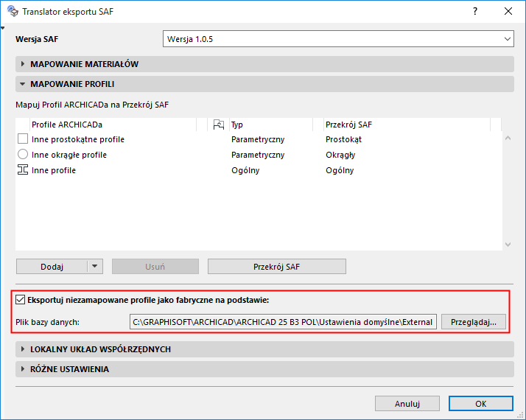Viewport: 526px width, 420px height.
Task: Click the Translator eksportu SAF title bar icon
Action: click(13, 11)
